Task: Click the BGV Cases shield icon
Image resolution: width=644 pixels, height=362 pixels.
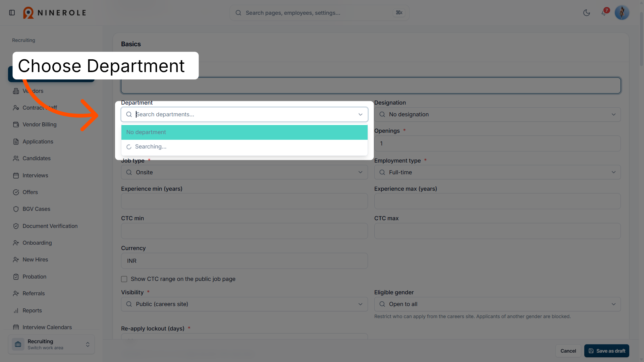Action: point(16,209)
